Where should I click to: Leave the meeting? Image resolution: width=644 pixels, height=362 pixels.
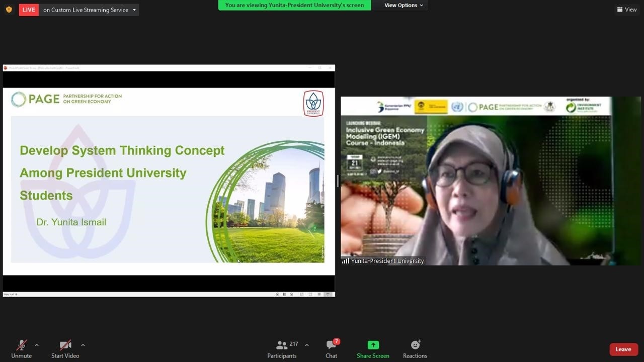[x=623, y=349]
